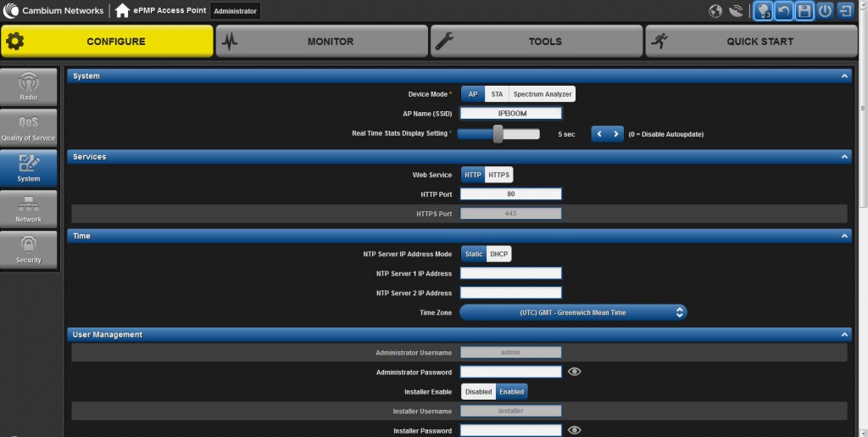Click the reboot power icon

click(x=825, y=11)
